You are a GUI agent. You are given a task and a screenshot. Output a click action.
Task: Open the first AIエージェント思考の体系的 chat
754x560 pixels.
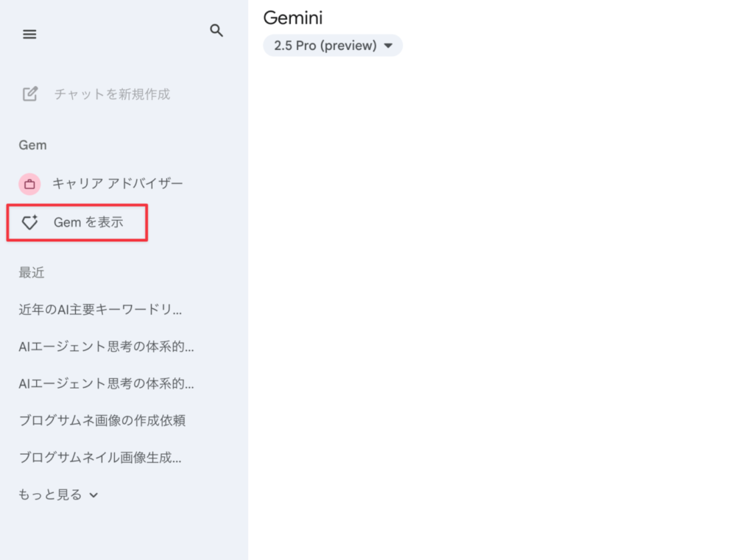[106, 347]
